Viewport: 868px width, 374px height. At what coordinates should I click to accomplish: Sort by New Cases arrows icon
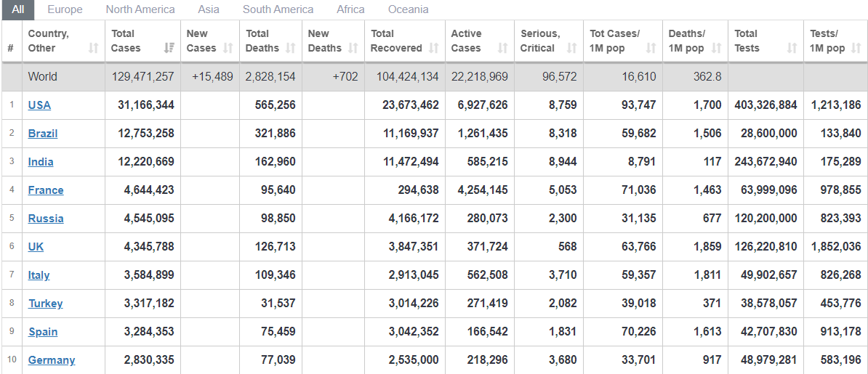pos(228,48)
